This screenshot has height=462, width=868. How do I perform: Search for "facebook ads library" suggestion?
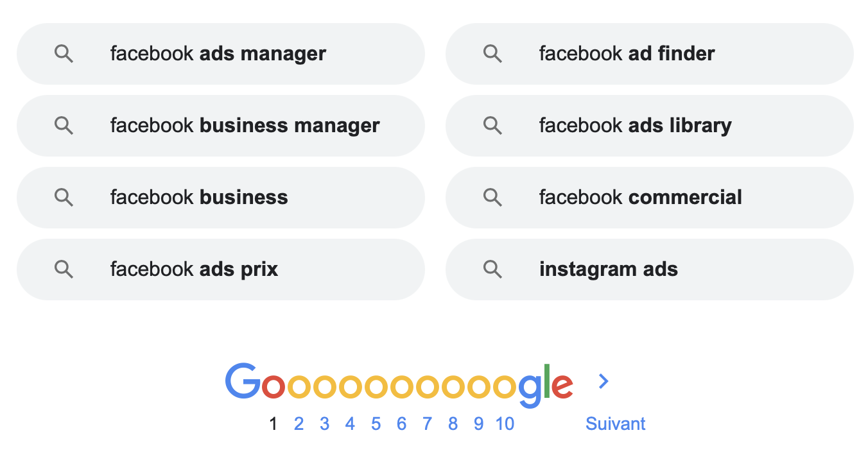[635, 126]
